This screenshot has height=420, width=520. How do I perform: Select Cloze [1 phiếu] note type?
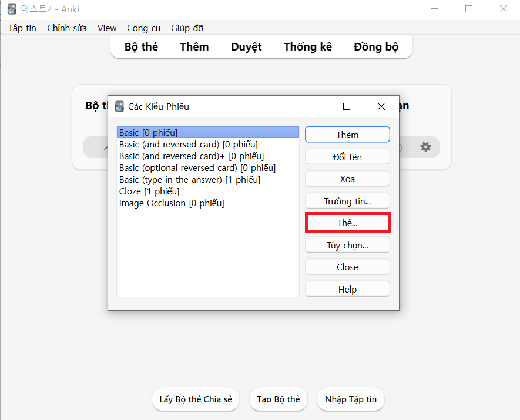[x=208, y=191]
